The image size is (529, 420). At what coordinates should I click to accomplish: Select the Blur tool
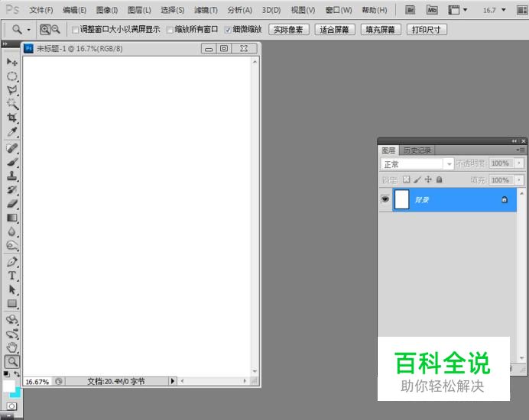(11, 231)
